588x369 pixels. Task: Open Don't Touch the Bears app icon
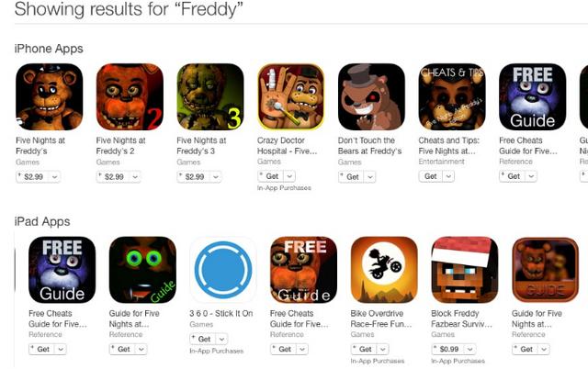tap(371, 97)
